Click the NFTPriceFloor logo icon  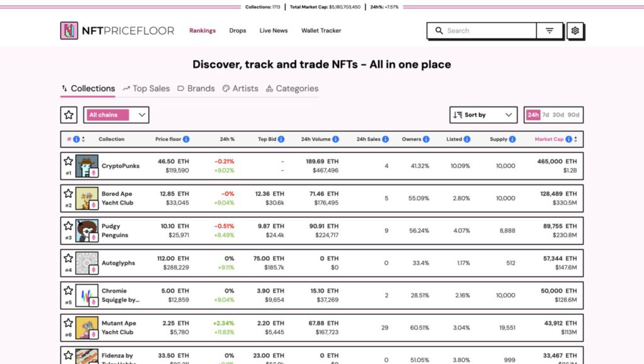pos(69,31)
